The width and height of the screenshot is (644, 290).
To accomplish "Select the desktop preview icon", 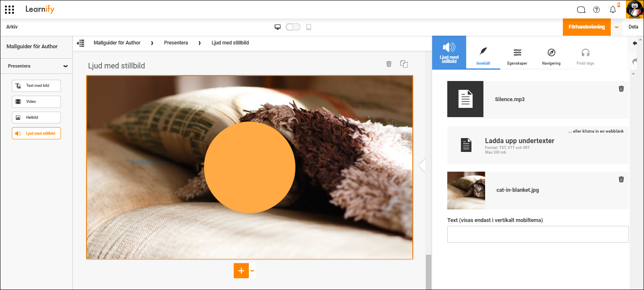I will (277, 27).
